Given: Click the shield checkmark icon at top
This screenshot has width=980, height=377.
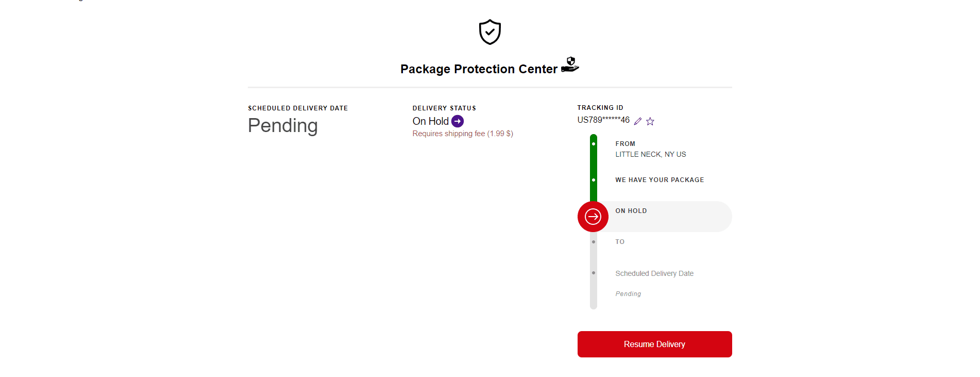Looking at the screenshot, I should 489,32.
